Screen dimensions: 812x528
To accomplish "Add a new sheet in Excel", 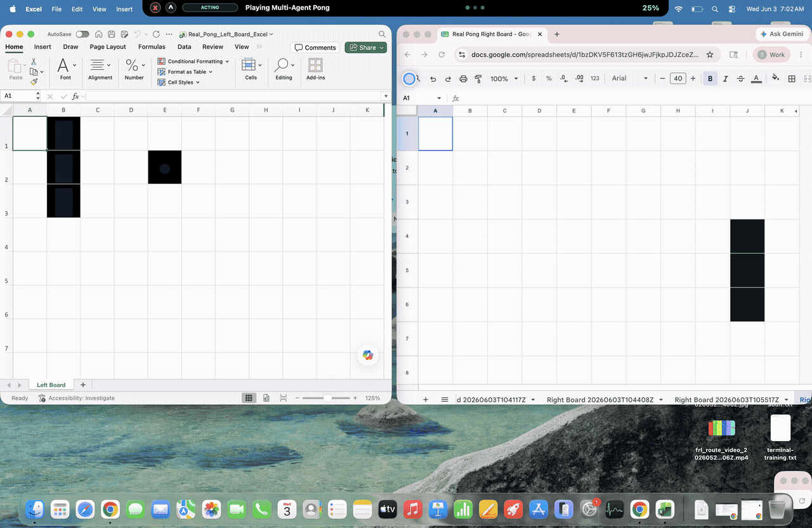I will [83, 385].
